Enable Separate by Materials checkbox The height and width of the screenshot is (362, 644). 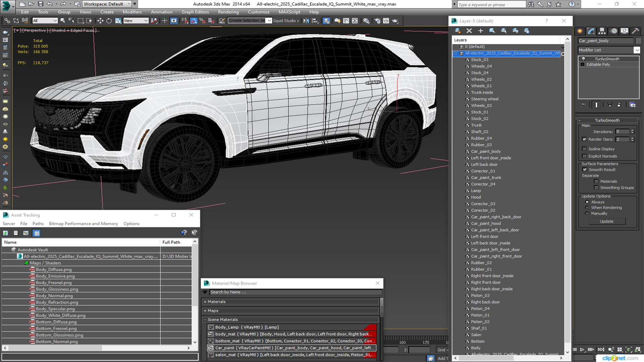click(x=596, y=181)
